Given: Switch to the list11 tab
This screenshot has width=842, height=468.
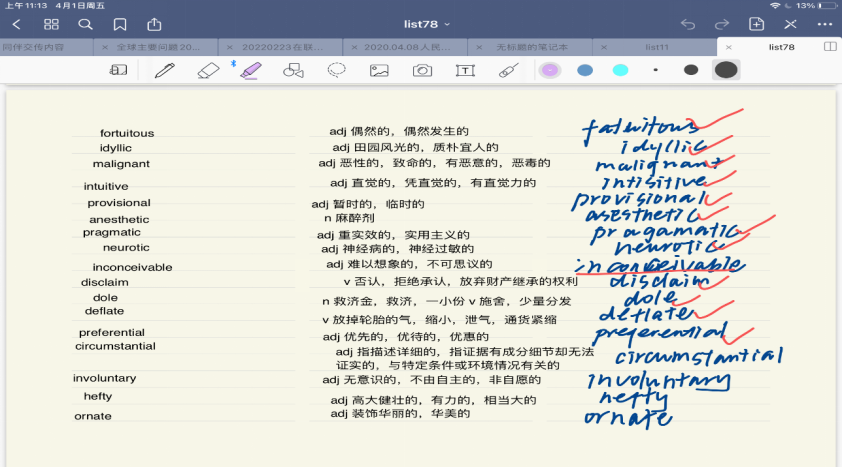Looking at the screenshot, I should tap(656, 47).
